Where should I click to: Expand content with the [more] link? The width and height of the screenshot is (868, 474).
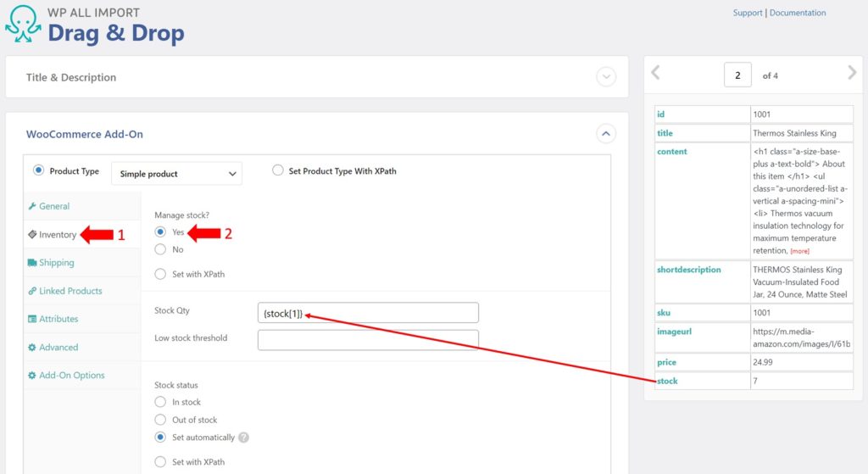pos(799,251)
